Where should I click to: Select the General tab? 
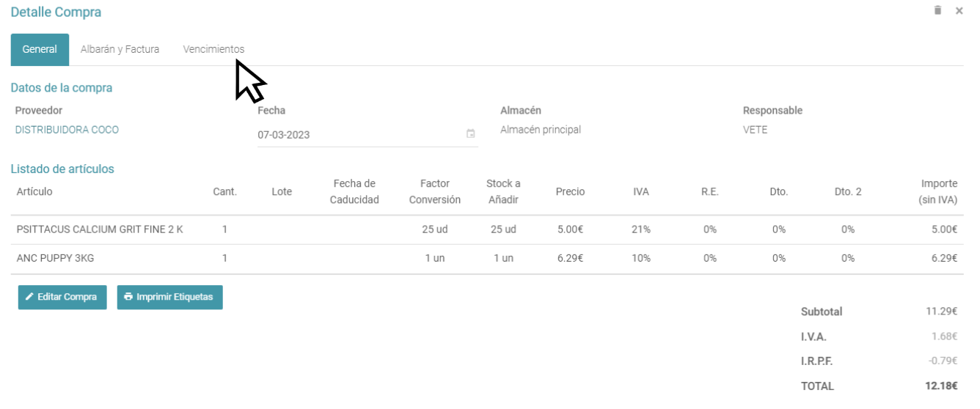(x=40, y=49)
